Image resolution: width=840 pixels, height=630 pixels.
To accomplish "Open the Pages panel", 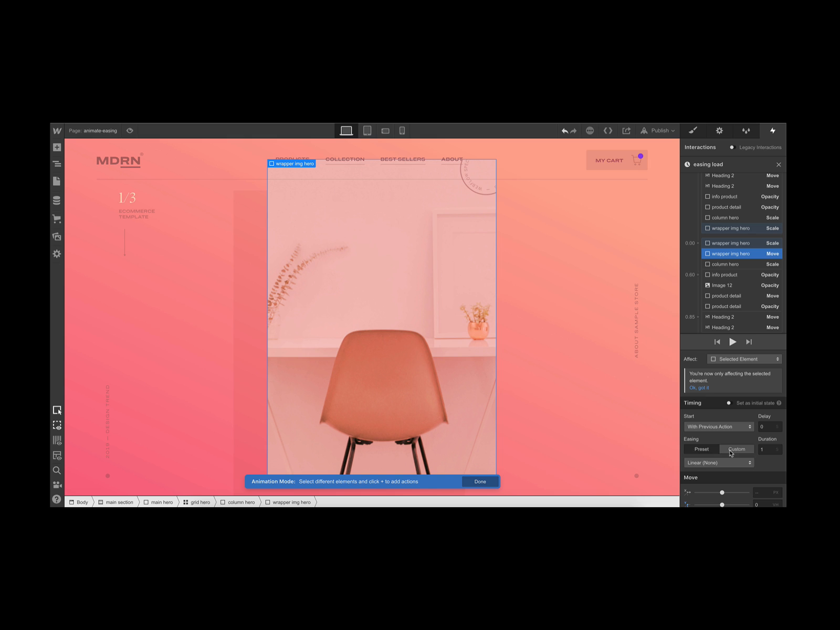I will [x=57, y=181].
